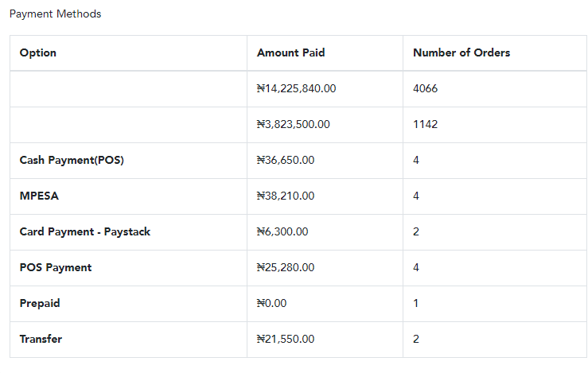Image resolution: width=588 pixels, height=373 pixels.
Task: Open the POS Payment orders count link
Action: coord(416,268)
